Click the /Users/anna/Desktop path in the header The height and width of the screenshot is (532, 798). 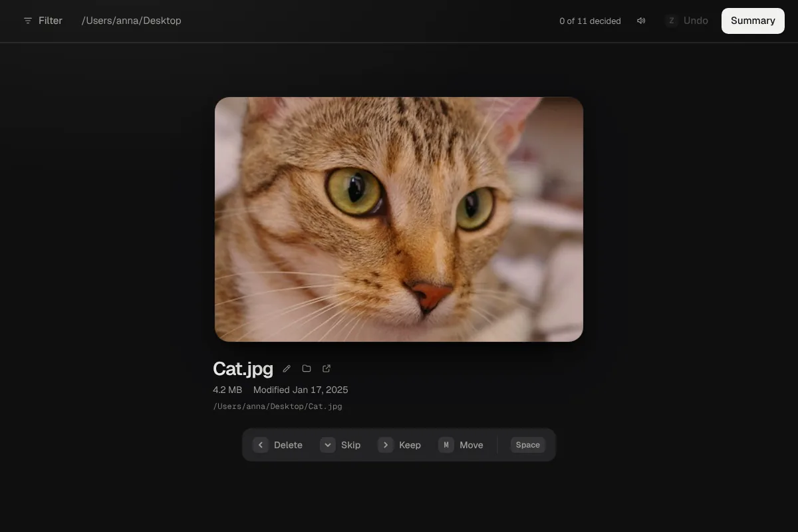[x=131, y=21]
